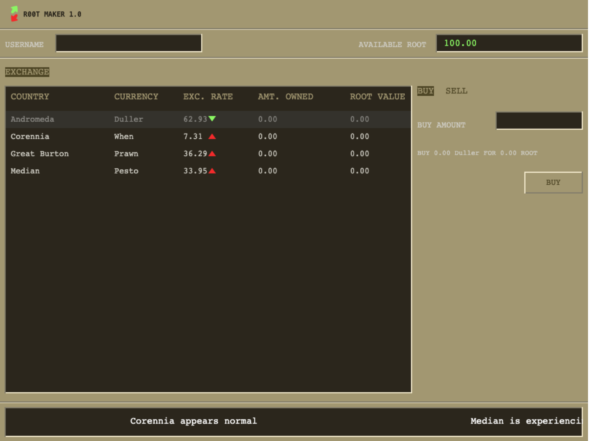Viewport: 590px width, 441px height.
Task: Select the Corennia country row
Action: [208, 137]
